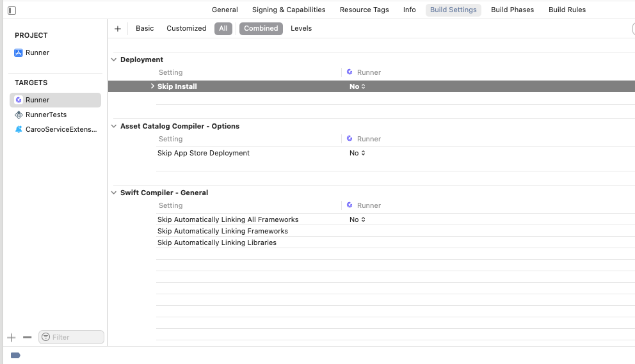The height and width of the screenshot is (364, 635).
Task: Click Runner icon in Swift Compiler column header
Action: point(350,205)
